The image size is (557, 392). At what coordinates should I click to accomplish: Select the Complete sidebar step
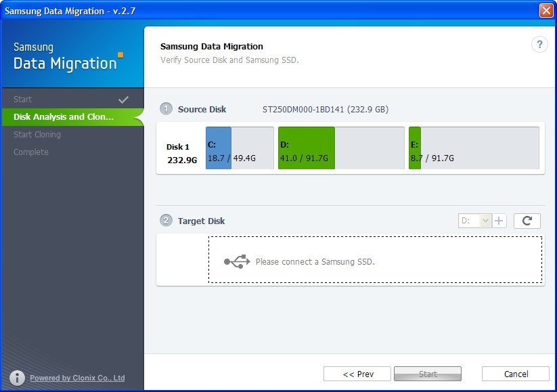(x=31, y=152)
